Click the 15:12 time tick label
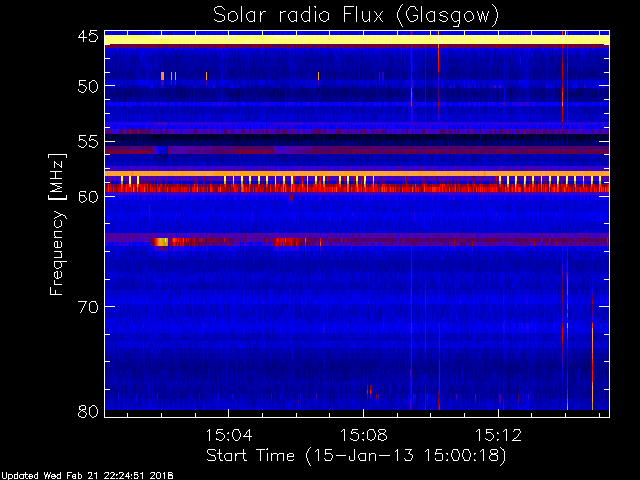 pyautogui.click(x=498, y=435)
